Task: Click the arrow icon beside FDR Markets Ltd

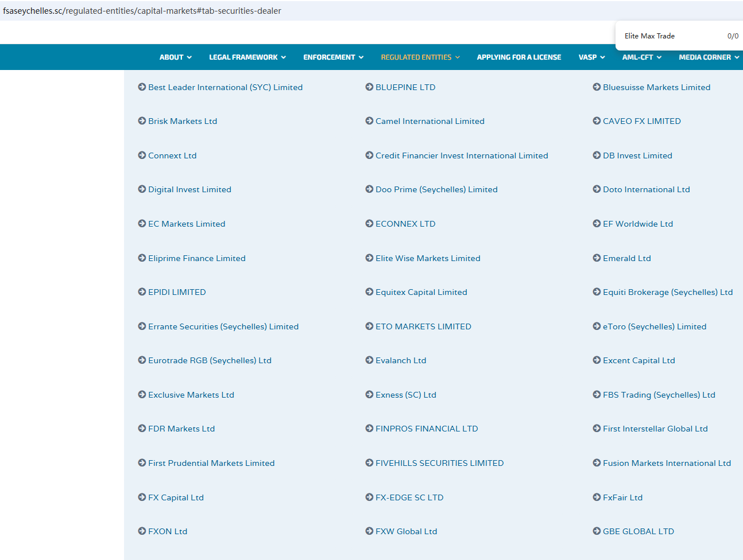Action: [x=142, y=429]
